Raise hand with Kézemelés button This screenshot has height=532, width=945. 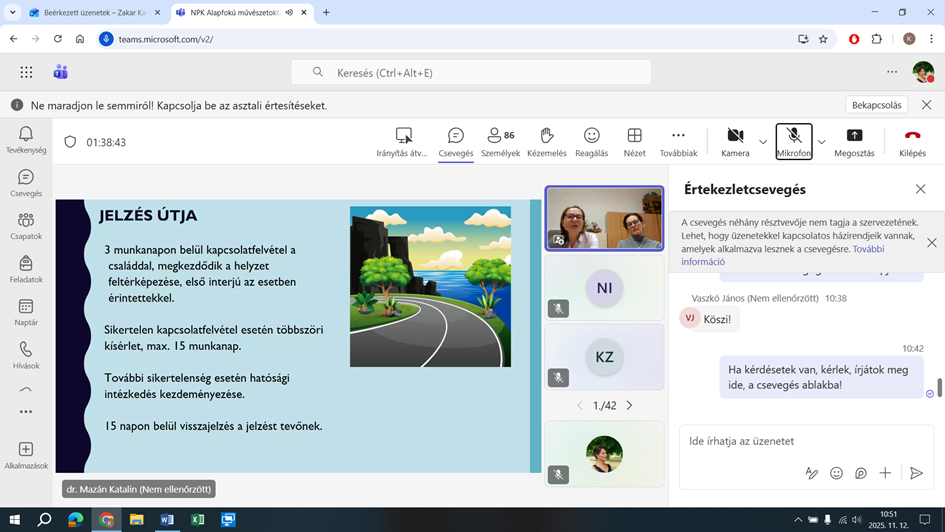point(547,141)
